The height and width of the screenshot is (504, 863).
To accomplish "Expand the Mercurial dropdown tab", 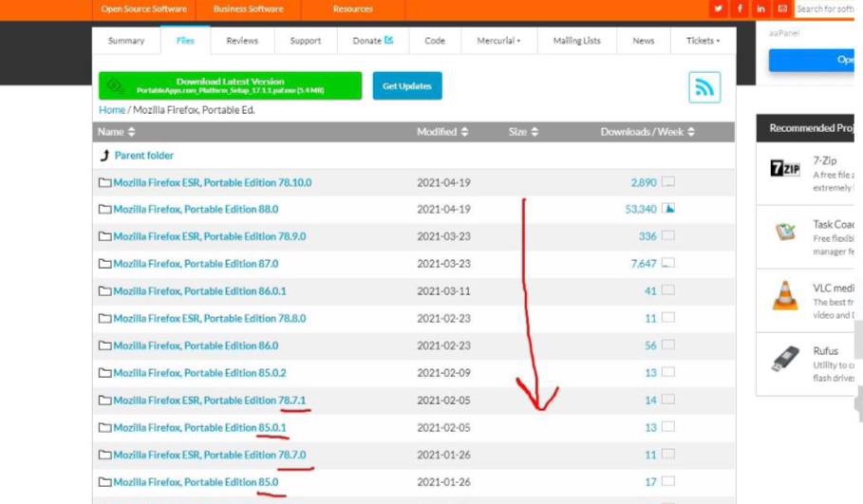I will (x=499, y=41).
